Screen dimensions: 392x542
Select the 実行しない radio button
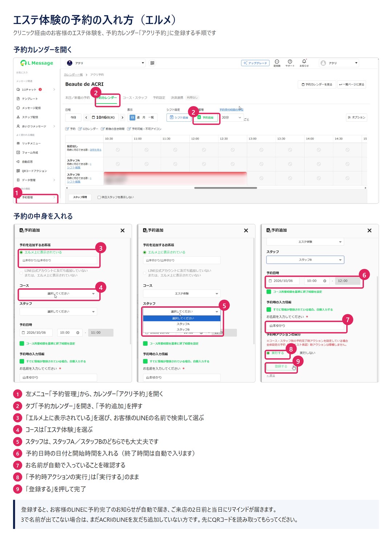(x=297, y=353)
